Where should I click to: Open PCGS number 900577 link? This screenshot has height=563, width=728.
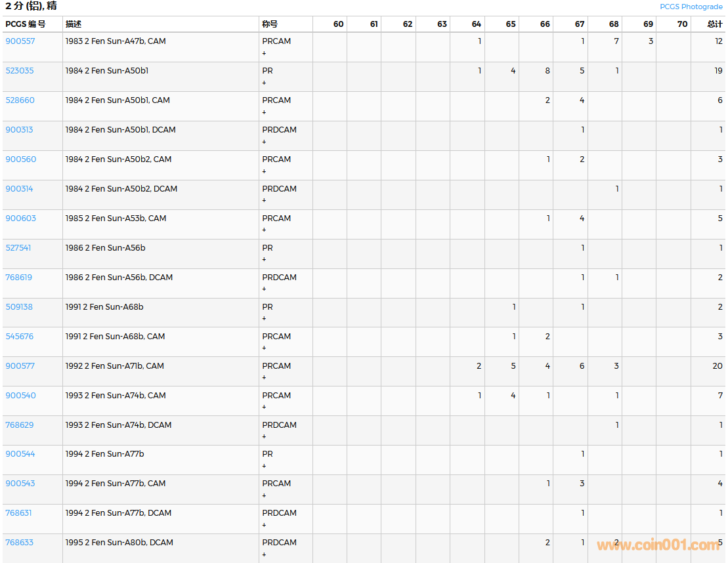[20, 366]
